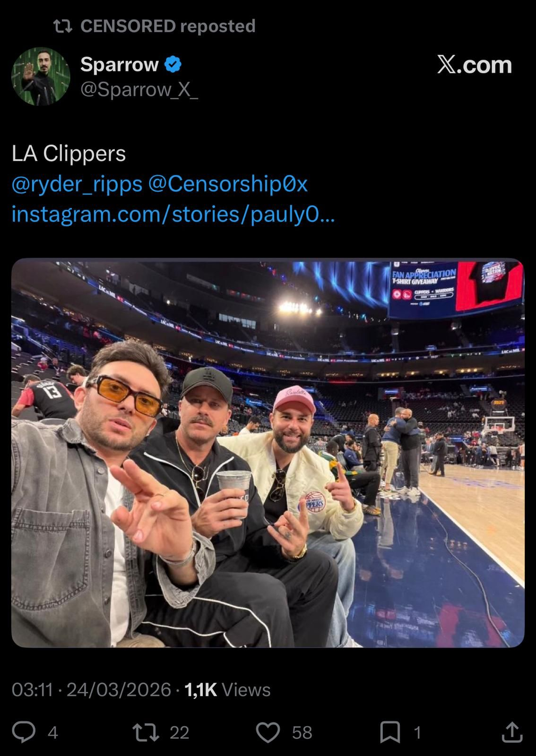
Task: Click the 03:11 post timestamp
Action: (32, 690)
